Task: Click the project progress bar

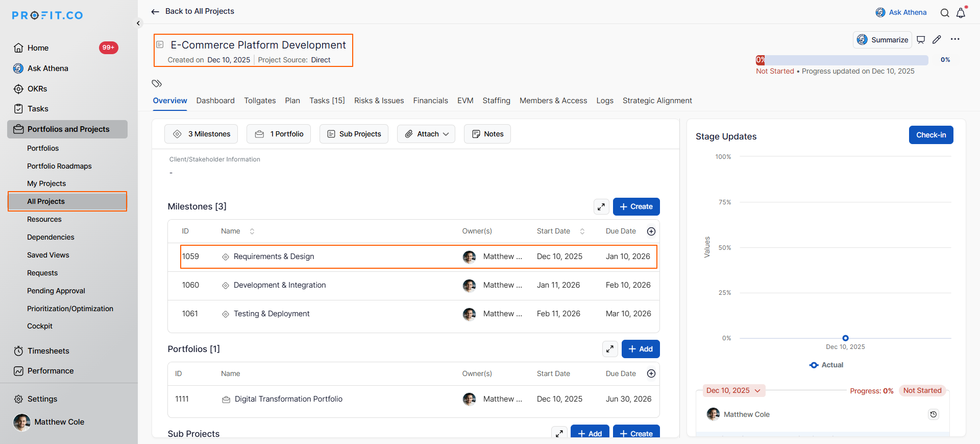Action: (x=842, y=60)
